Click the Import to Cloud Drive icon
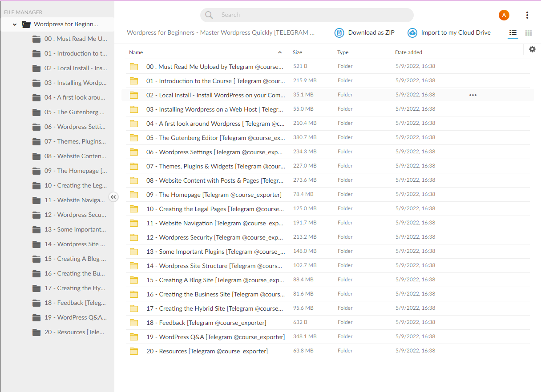This screenshot has height=392, width=541. point(412,33)
